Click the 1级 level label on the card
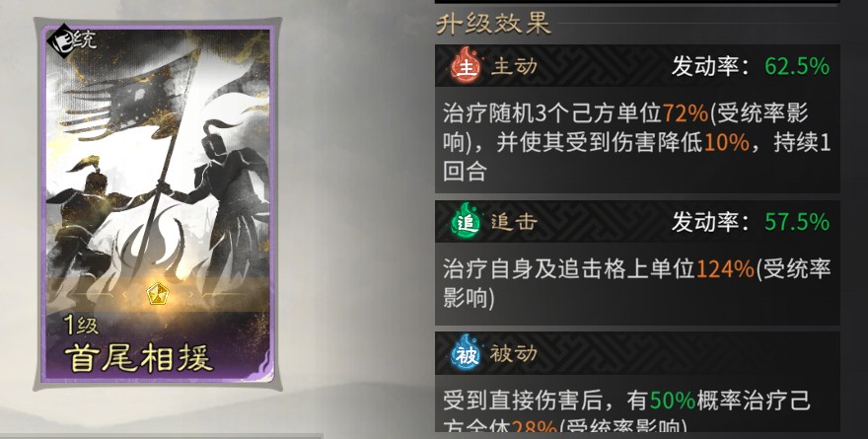868x439 pixels. [x=82, y=325]
